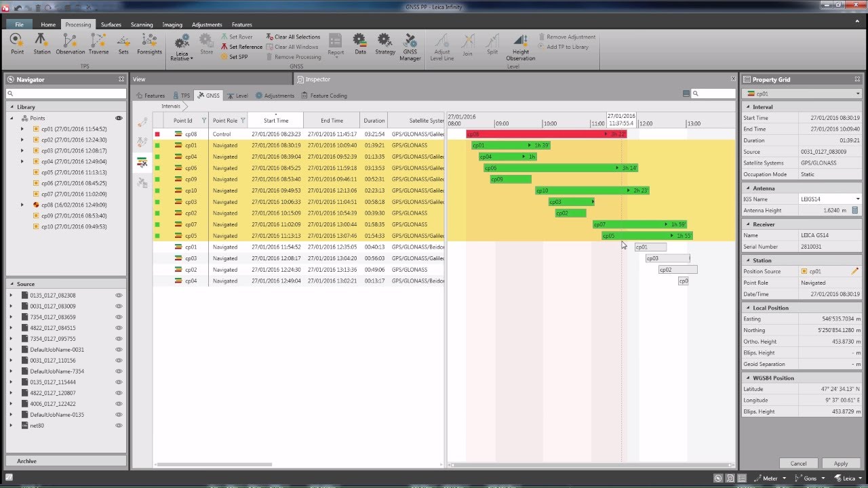868x488 pixels.
Task: Open the Meter units dropdown in status bar
Action: tap(770, 479)
